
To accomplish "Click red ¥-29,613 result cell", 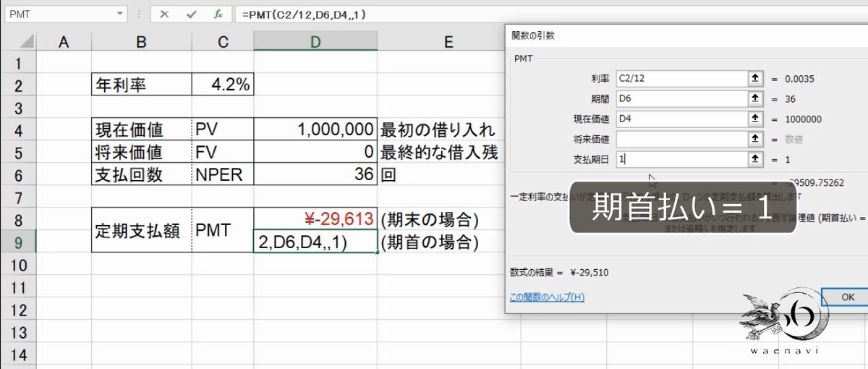I will click(315, 220).
